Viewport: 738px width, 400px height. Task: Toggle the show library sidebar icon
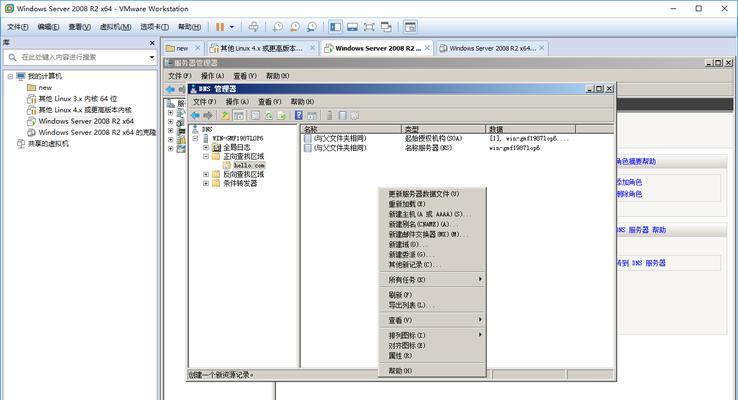pos(336,27)
